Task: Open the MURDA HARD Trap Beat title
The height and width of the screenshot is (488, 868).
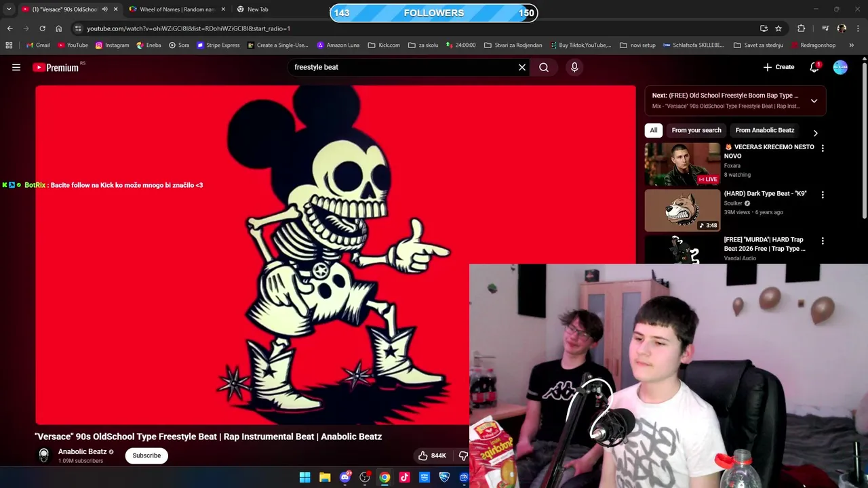Action: 764,244
